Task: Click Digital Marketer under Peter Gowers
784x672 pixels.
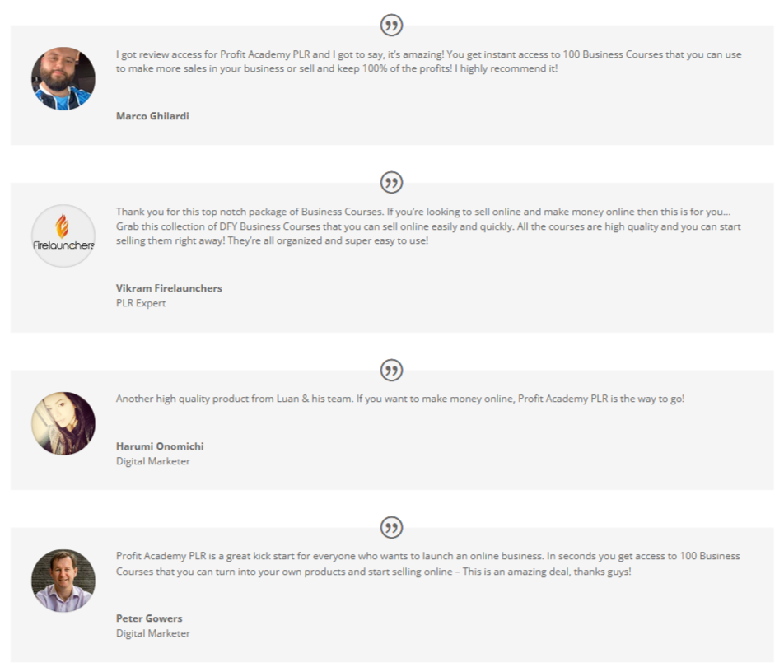Action: click(153, 633)
